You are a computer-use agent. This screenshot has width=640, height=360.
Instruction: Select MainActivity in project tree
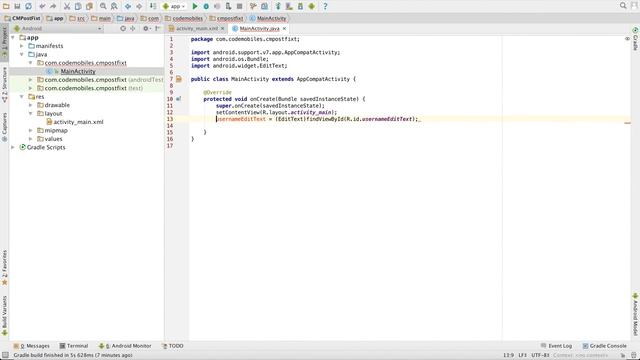click(x=78, y=71)
